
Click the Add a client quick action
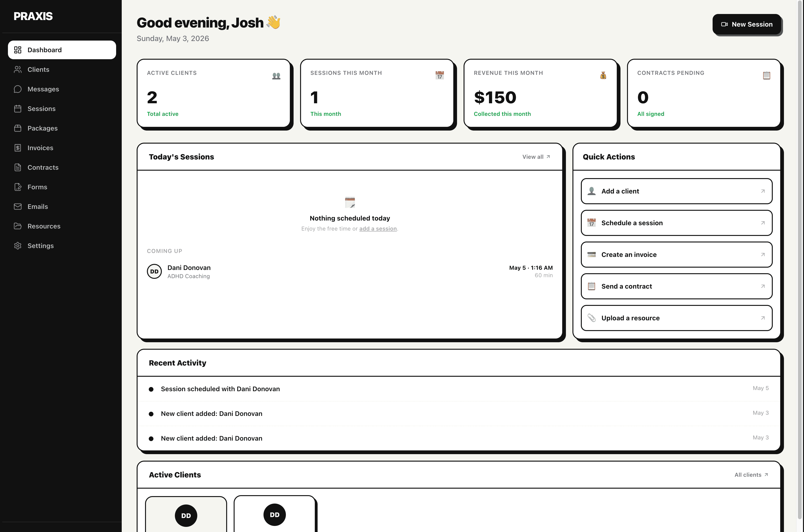[676, 191]
